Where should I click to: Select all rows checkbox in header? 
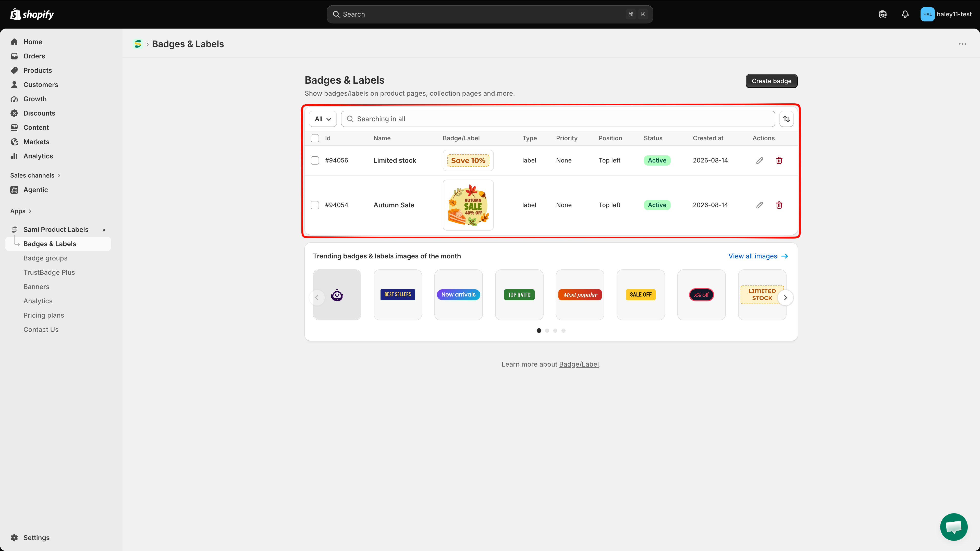point(315,139)
